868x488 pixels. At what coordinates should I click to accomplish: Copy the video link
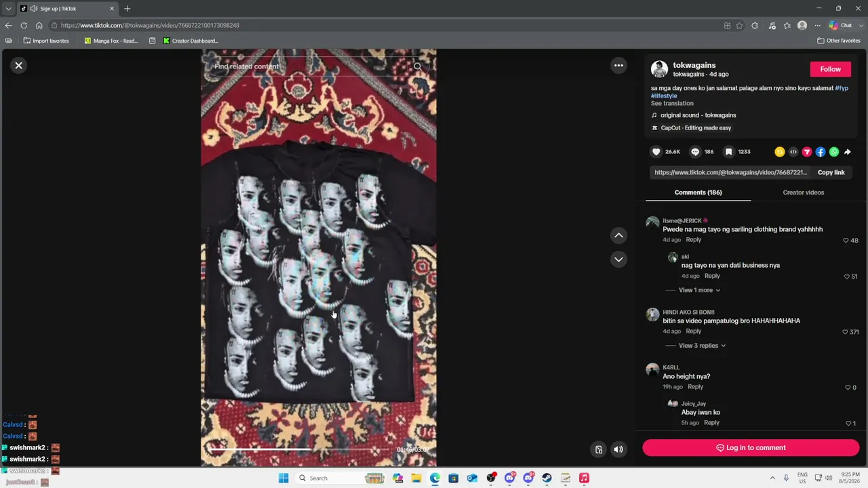coord(831,172)
